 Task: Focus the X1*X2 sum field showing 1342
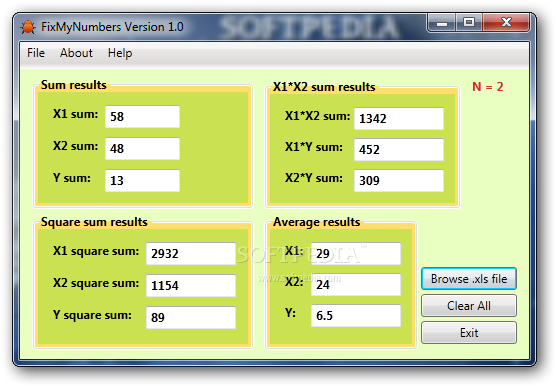tap(399, 118)
